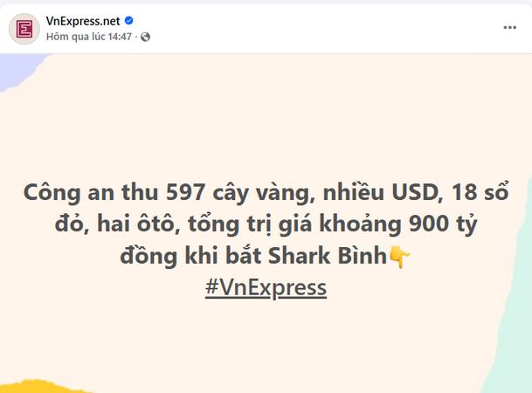
Task: Open the post timestamp Hôm qua lúc 14:47
Action: (x=89, y=37)
